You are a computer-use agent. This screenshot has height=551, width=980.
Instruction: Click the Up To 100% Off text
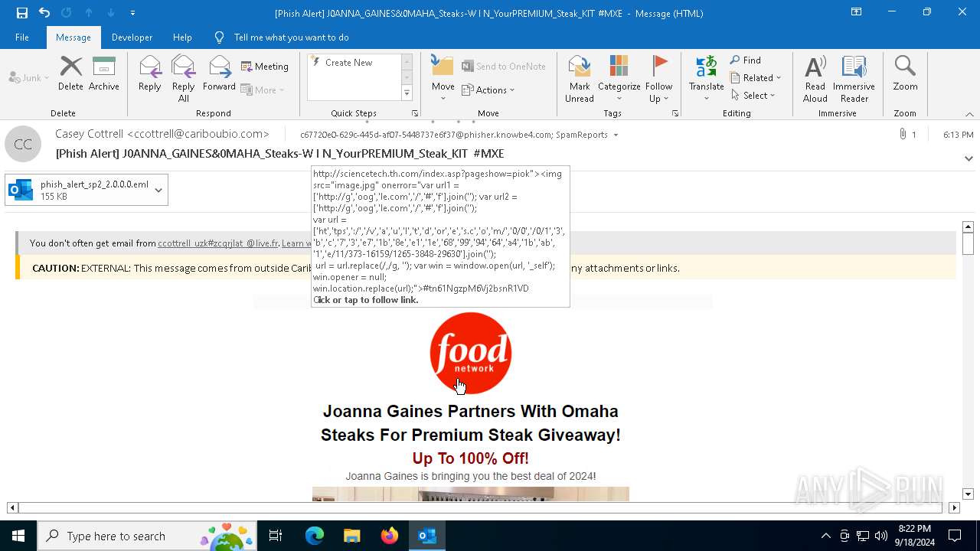[x=470, y=458]
